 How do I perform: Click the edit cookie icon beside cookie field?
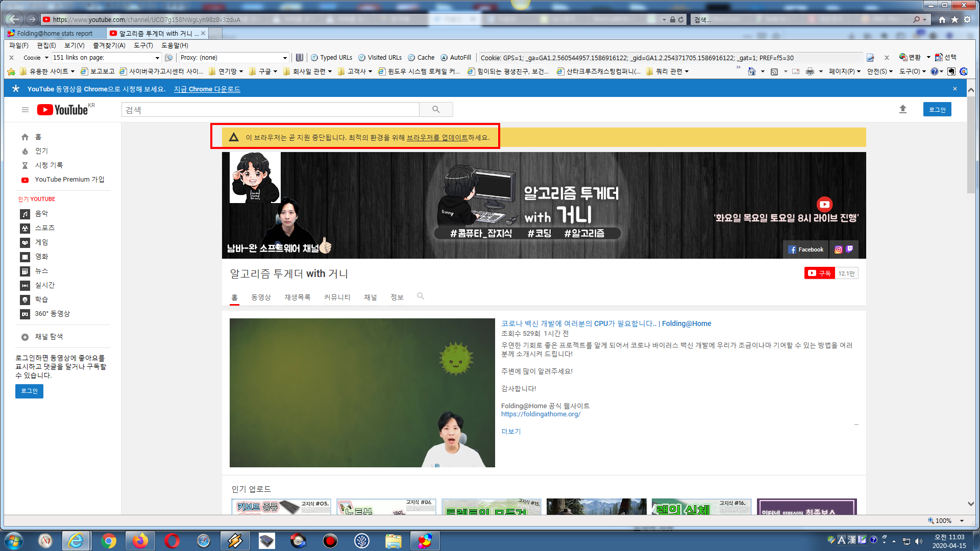coord(870,58)
